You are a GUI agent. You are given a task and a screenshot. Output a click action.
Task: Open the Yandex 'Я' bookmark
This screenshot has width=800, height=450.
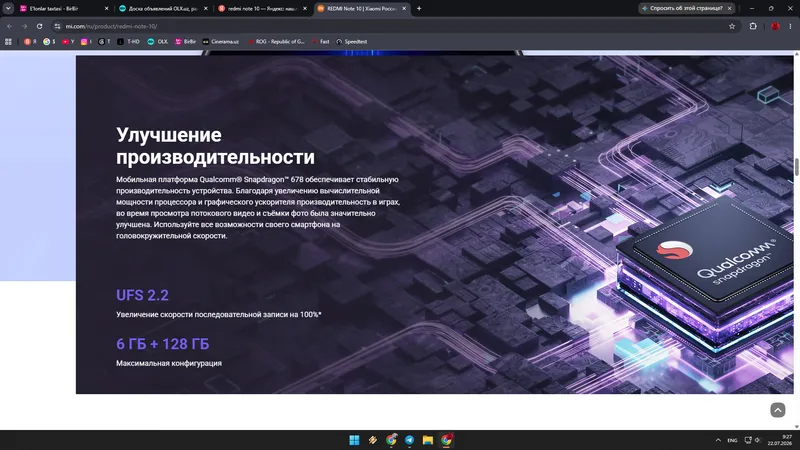(30, 42)
